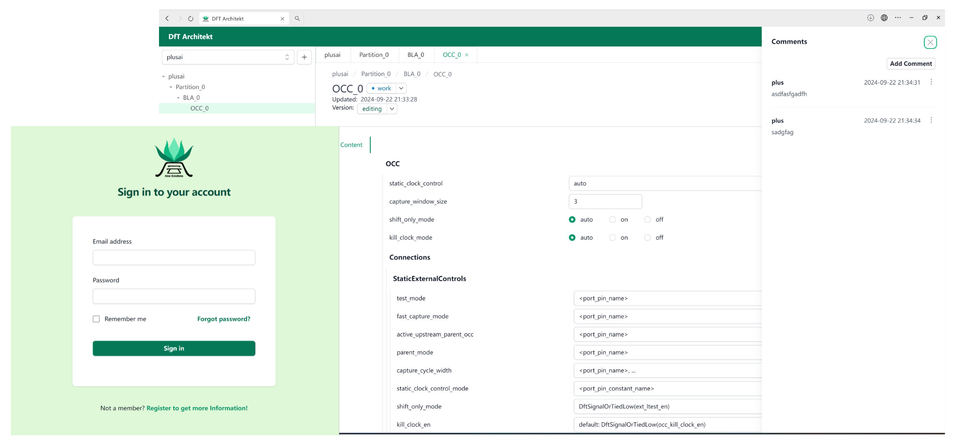
Task: Switch to the Partition_0 tab
Action: coord(374,55)
